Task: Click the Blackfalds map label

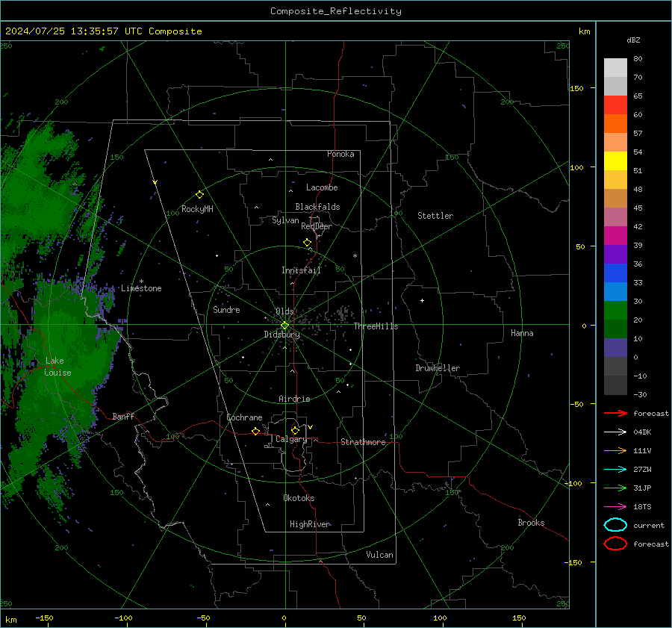Action: click(317, 207)
